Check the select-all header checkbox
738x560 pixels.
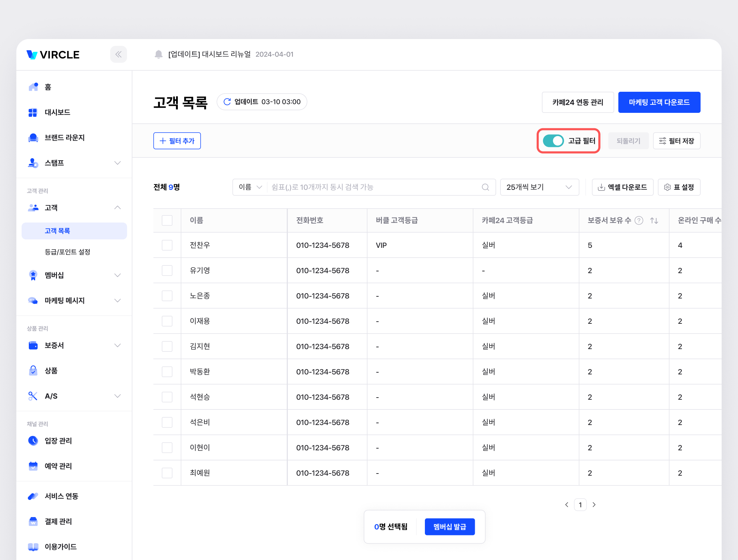(x=167, y=220)
